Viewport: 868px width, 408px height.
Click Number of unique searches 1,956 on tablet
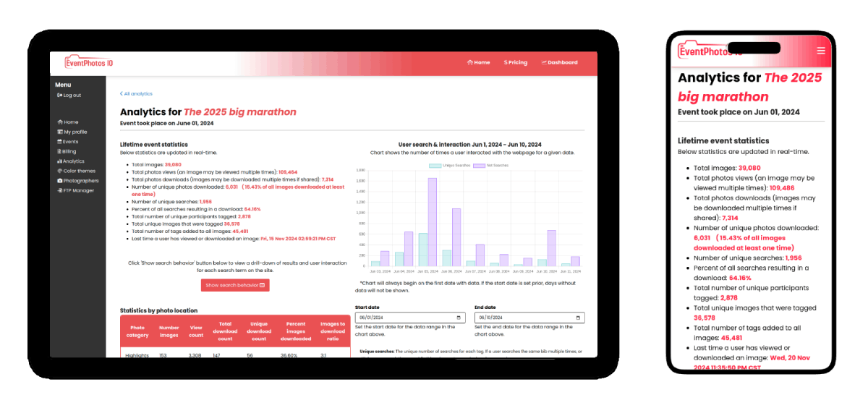click(x=171, y=201)
